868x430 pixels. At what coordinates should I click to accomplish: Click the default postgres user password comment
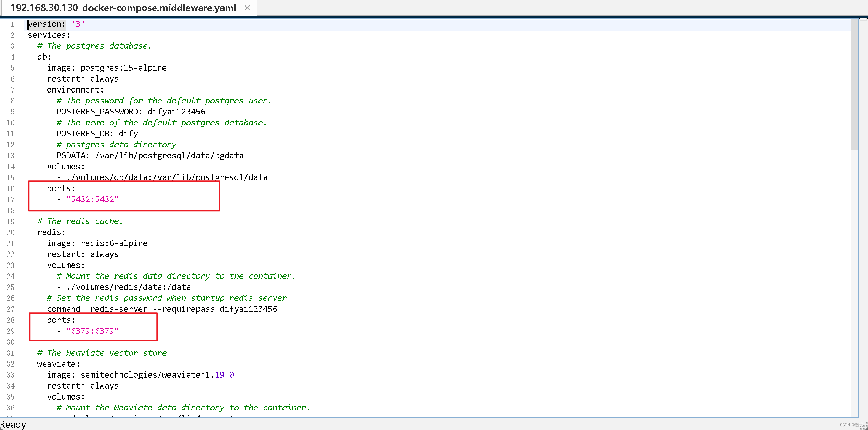pos(164,101)
